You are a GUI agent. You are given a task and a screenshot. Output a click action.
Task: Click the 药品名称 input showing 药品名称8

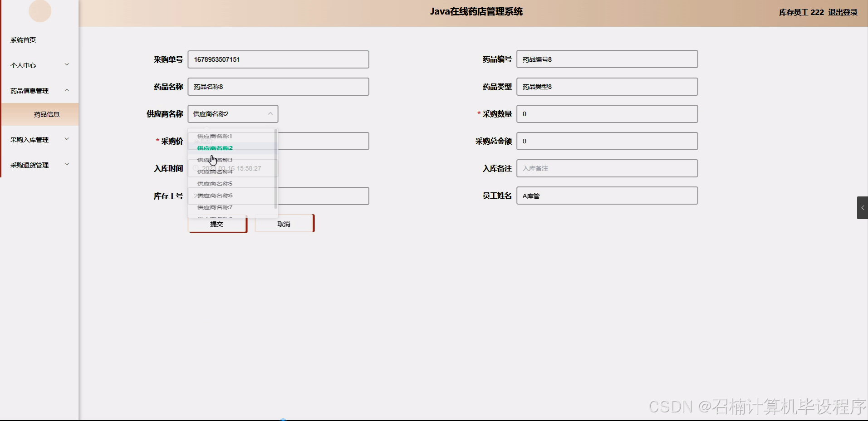[278, 87]
